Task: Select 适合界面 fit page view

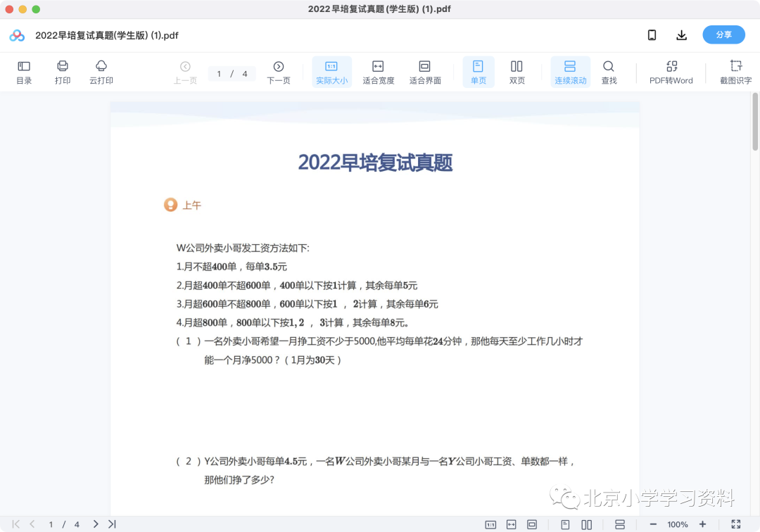Action: (x=425, y=72)
